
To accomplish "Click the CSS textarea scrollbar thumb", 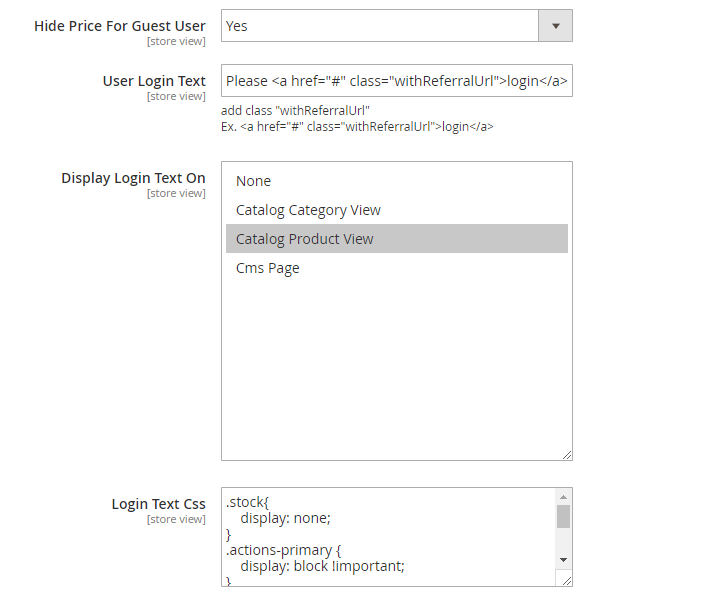I will pyautogui.click(x=563, y=516).
